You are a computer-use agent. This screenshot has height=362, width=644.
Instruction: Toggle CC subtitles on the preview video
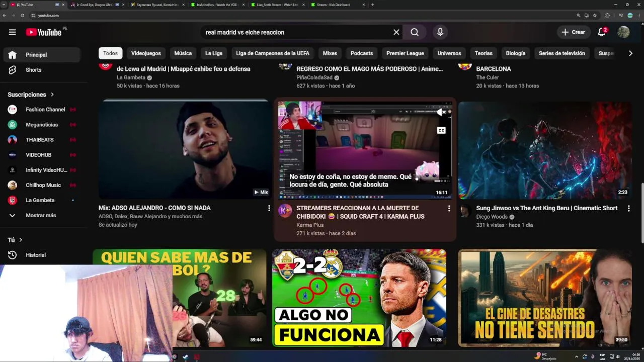click(x=441, y=130)
